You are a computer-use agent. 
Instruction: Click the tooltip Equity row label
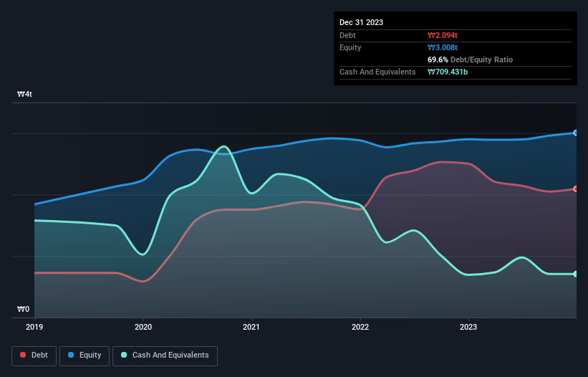point(350,47)
